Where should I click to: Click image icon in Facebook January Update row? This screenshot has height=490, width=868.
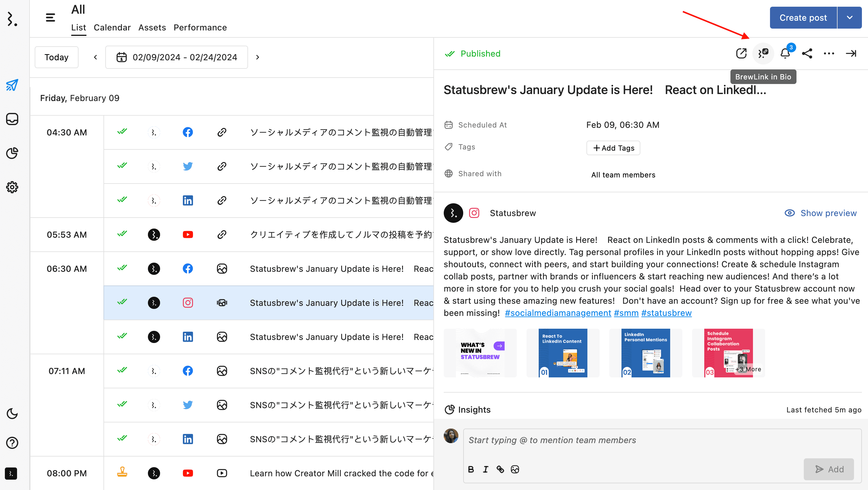coord(222,269)
